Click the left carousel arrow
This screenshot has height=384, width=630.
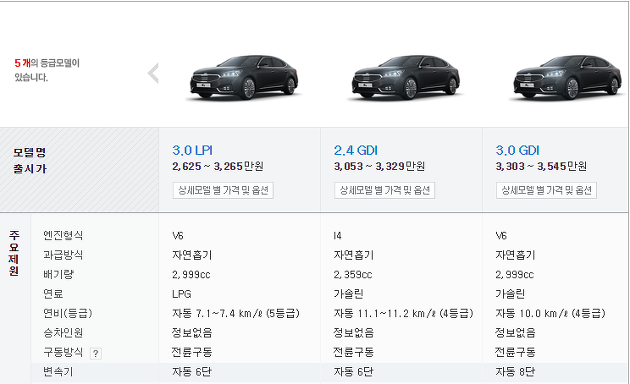[x=153, y=73]
